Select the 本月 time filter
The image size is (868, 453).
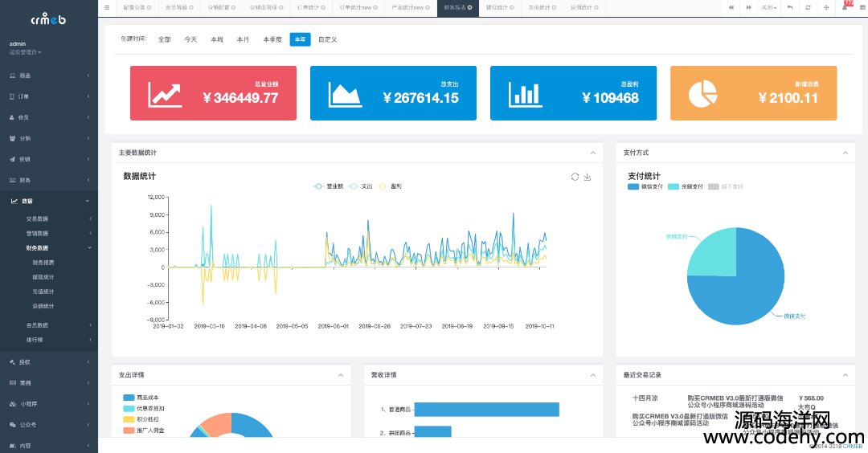(x=243, y=39)
